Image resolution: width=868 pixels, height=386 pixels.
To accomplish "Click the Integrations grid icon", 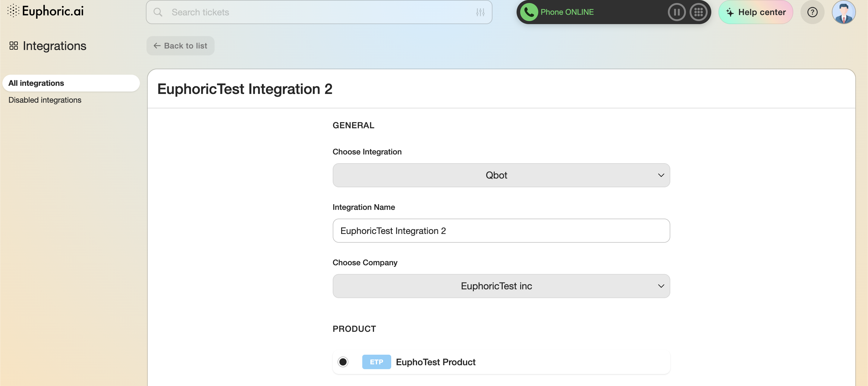I will (14, 46).
